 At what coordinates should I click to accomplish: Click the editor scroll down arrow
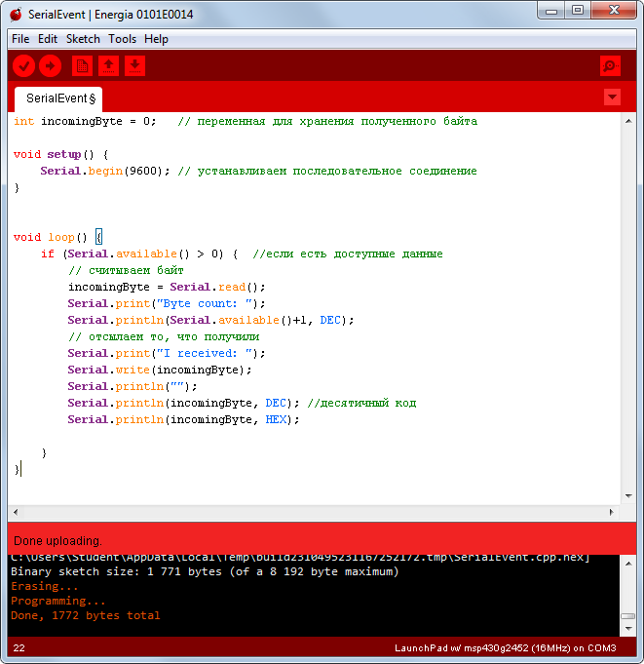point(628,496)
